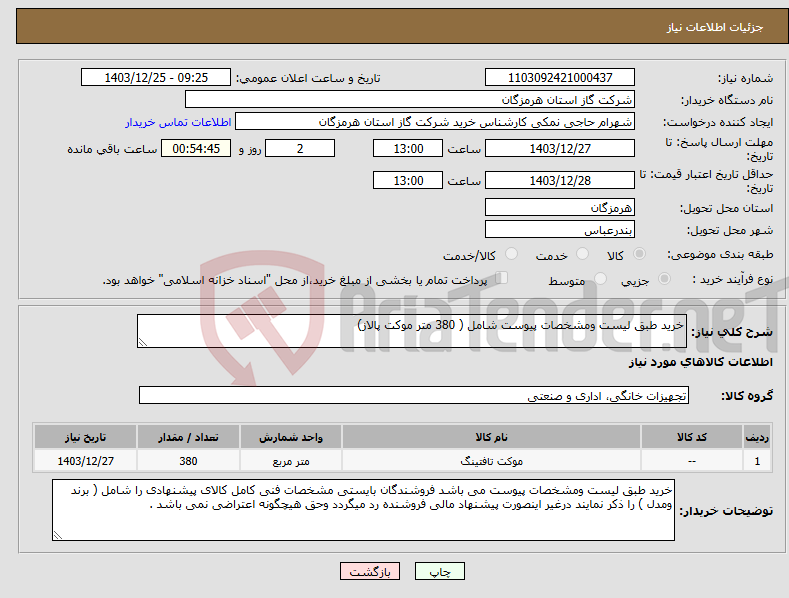789x598 pixels.
Task: Click the واحد شمارش column header
Action: point(291,437)
